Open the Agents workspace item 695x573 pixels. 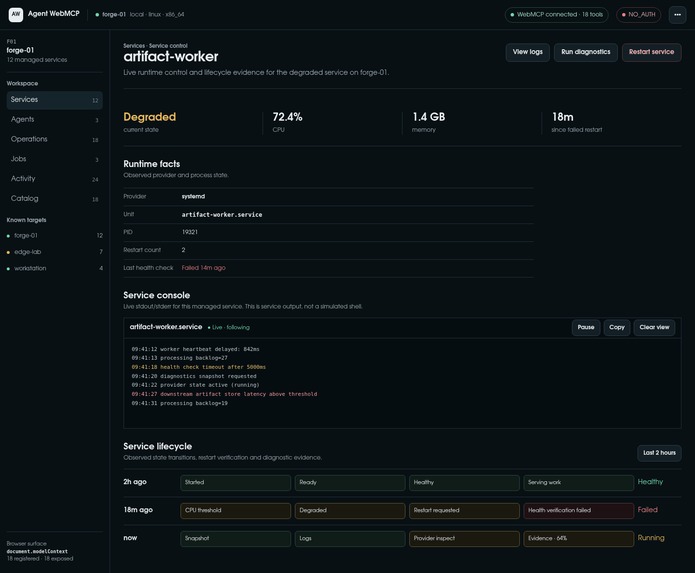[55, 120]
